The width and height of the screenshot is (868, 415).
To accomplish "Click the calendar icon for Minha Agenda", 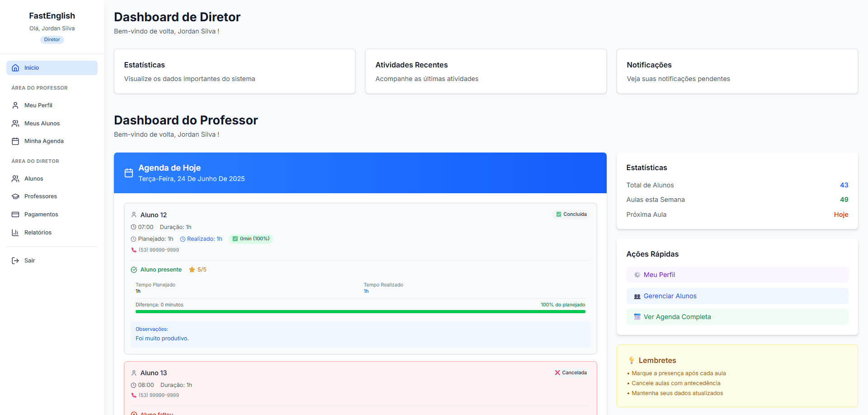I will pos(15,141).
